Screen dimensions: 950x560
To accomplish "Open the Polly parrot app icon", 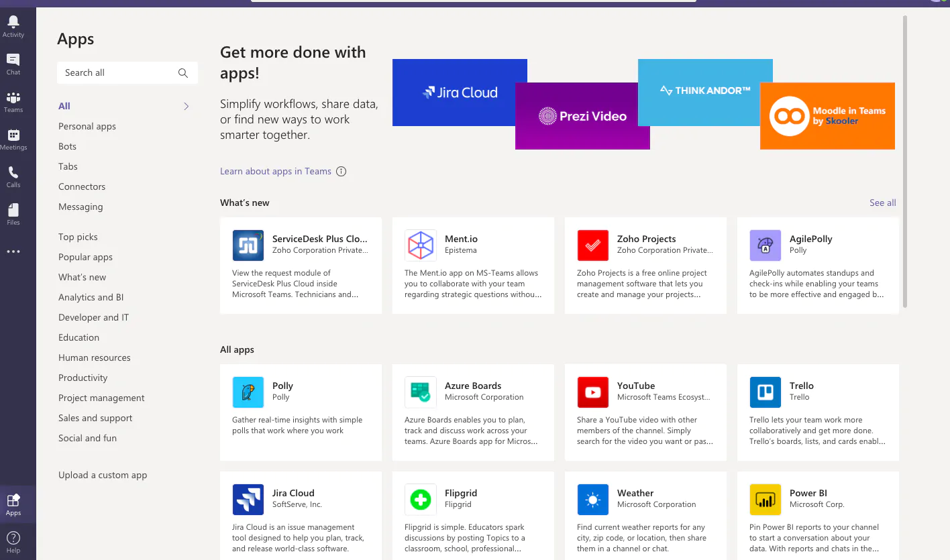I will click(x=248, y=392).
